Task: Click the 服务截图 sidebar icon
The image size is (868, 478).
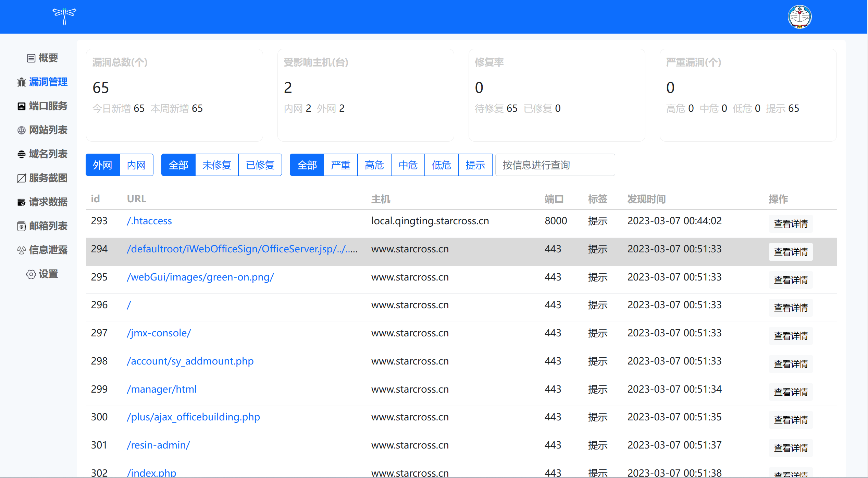Action: [x=22, y=178]
